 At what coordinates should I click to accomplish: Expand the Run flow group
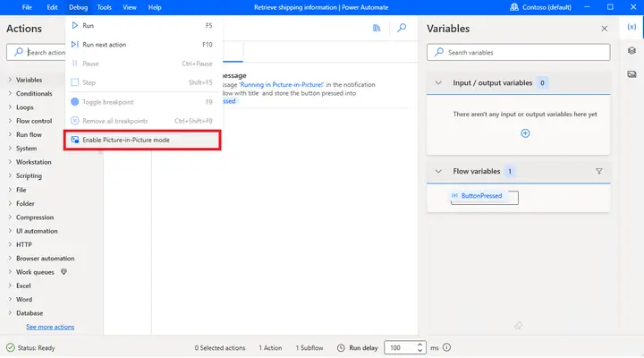[29, 134]
